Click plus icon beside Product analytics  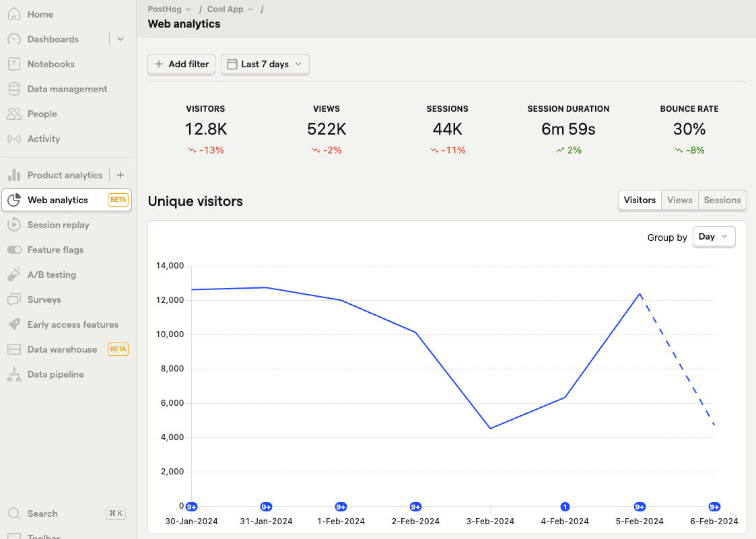pyautogui.click(x=121, y=175)
